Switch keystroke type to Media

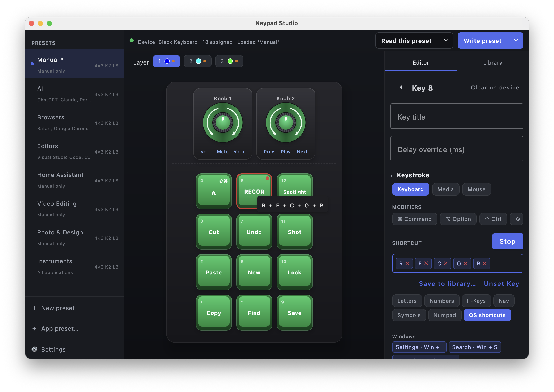tap(445, 189)
